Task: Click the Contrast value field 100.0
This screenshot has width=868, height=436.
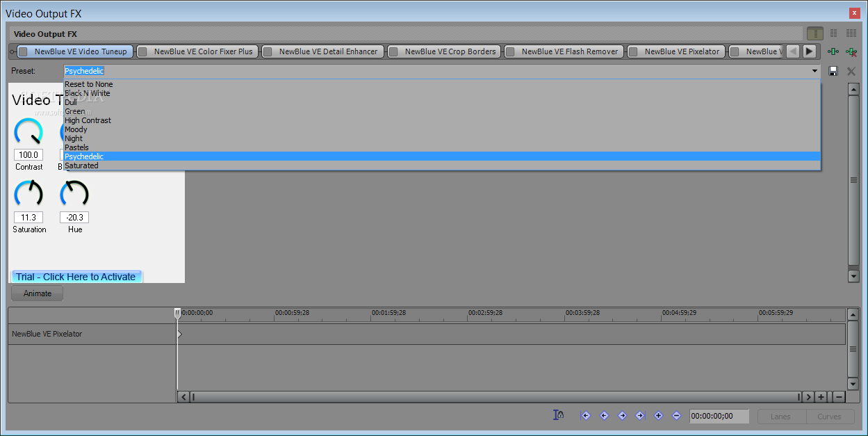Action: 28,155
